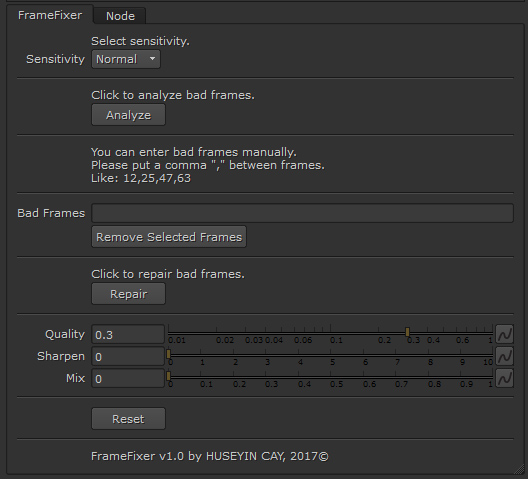Click the 'Select sensitivity.' text

coord(140,41)
